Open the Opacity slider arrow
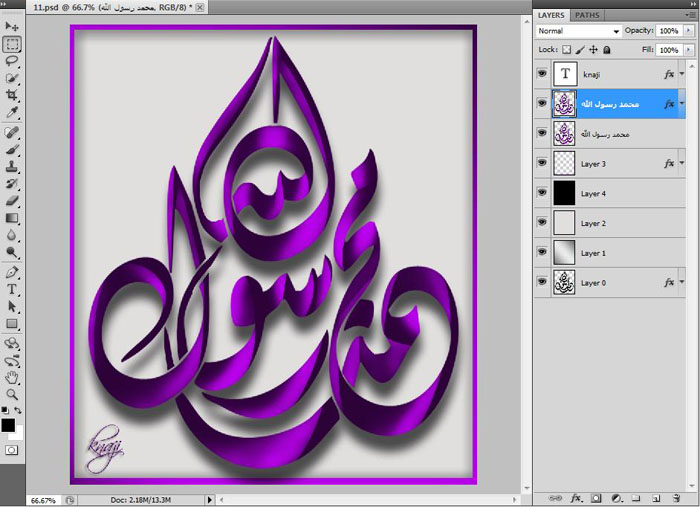The width and height of the screenshot is (700, 507). point(687,31)
